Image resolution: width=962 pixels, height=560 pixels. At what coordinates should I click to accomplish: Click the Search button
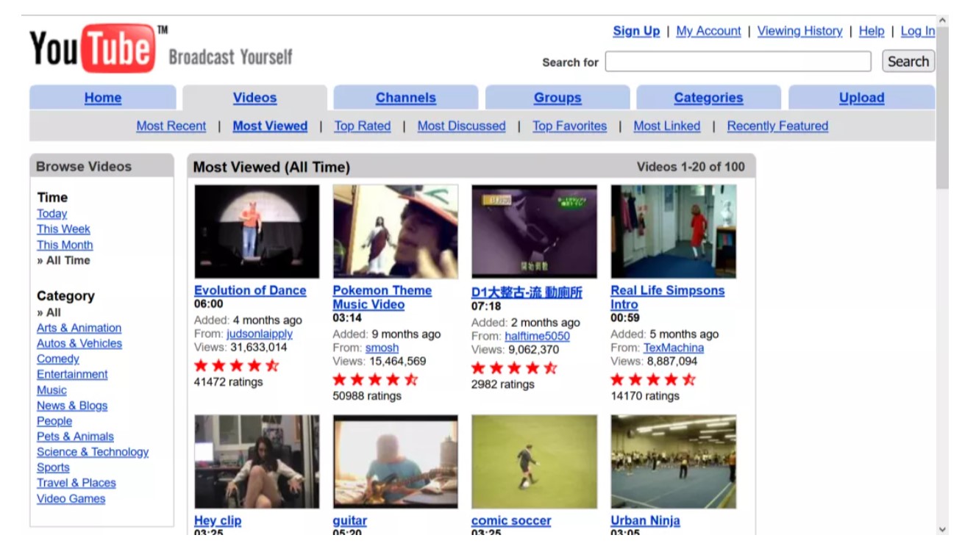908,62
